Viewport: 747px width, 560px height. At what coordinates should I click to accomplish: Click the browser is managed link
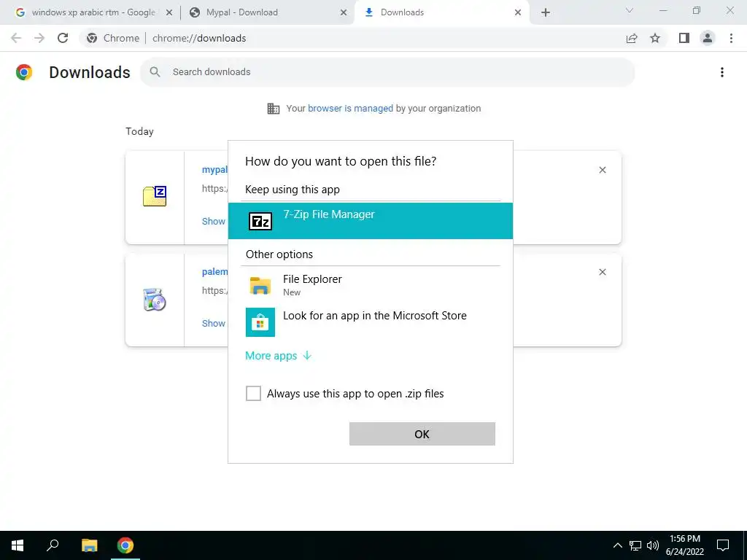point(350,108)
